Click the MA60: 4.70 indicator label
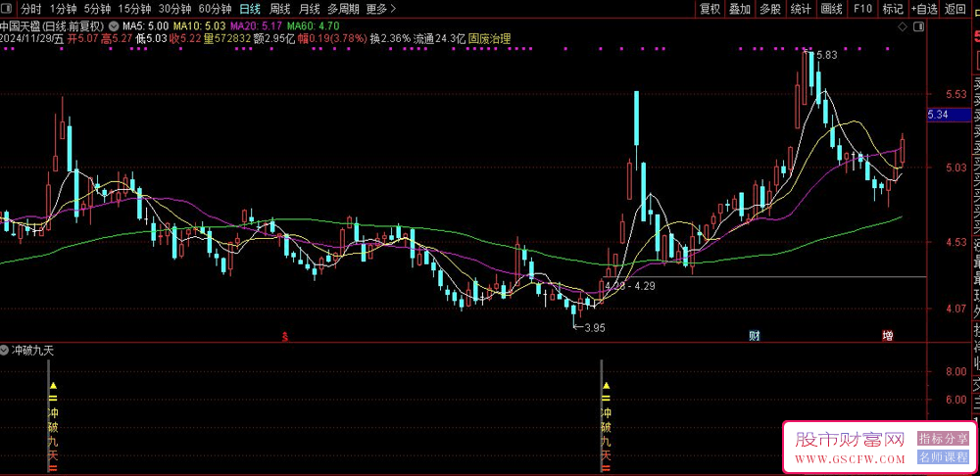 pos(314,26)
